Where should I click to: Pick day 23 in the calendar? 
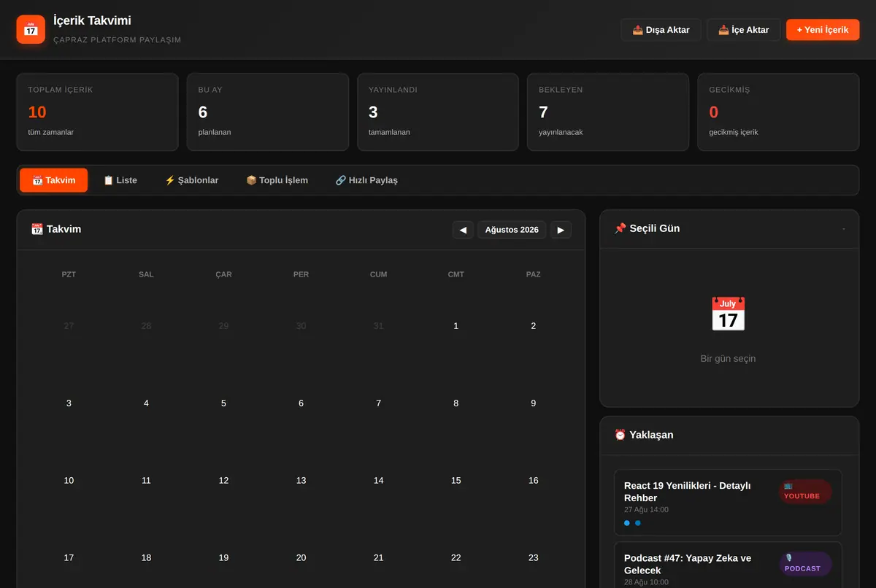pyautogui.click(x=534, y=558)
